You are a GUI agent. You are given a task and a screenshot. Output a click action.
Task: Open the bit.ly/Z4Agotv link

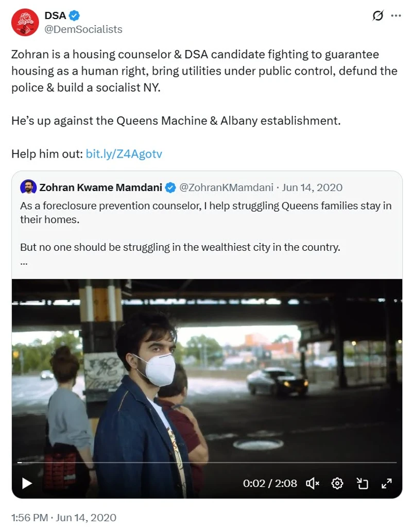coord(124,154)
